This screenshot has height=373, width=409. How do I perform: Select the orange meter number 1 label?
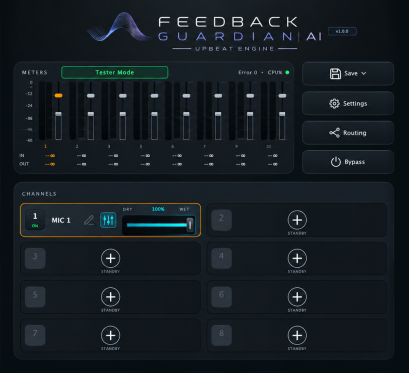(45, 146)
